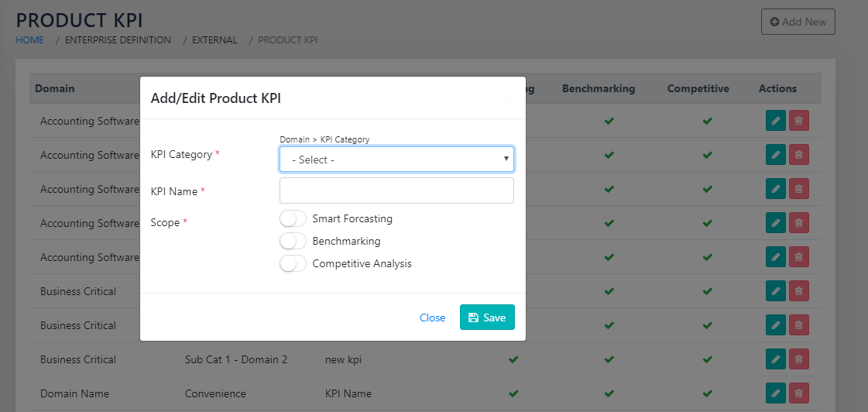Enable the Smart Forcasting toggle
The height and width of the screenshot is (412, 868).
[293, 219]
